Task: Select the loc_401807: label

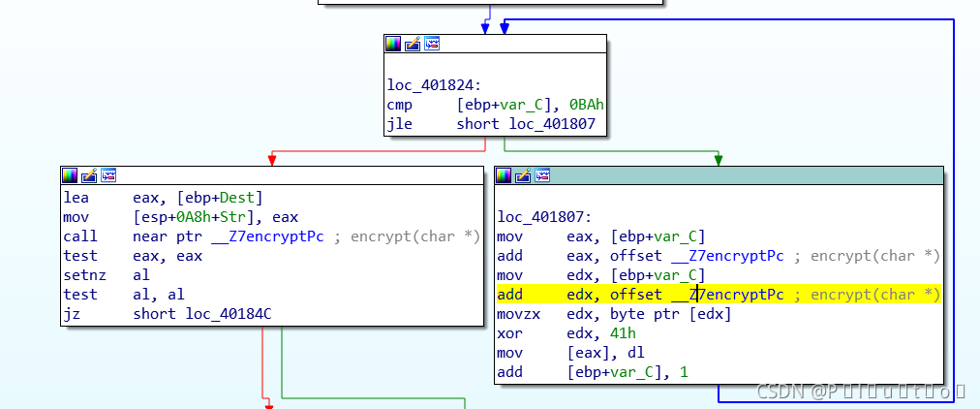Action: pos(544,218)
